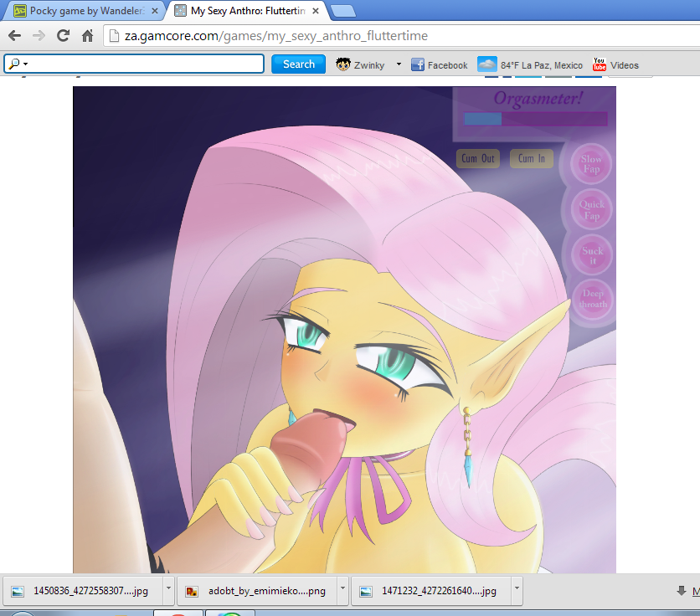
Task: Go to the browser Home page
Action: [87, 36]
